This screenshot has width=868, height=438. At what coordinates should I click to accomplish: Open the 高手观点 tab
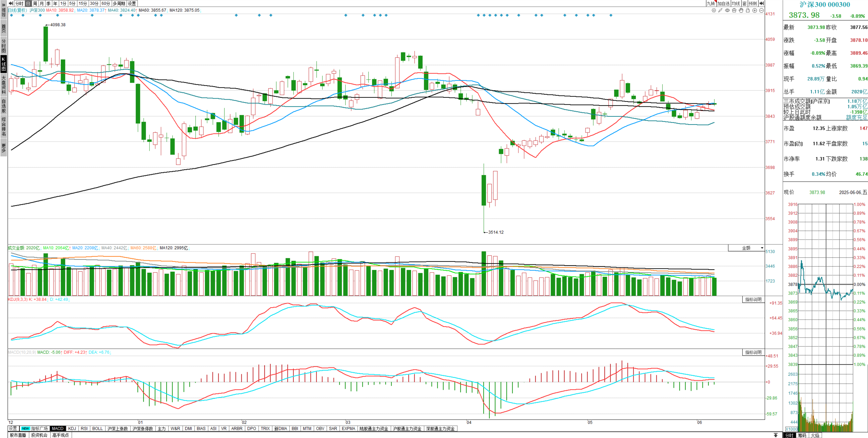[61, 435]
